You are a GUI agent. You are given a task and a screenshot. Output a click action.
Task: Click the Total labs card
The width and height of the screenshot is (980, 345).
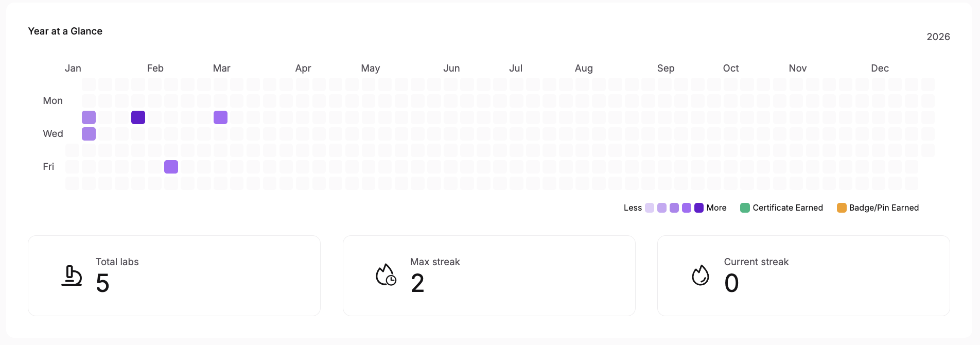click(x=174, y=275)
